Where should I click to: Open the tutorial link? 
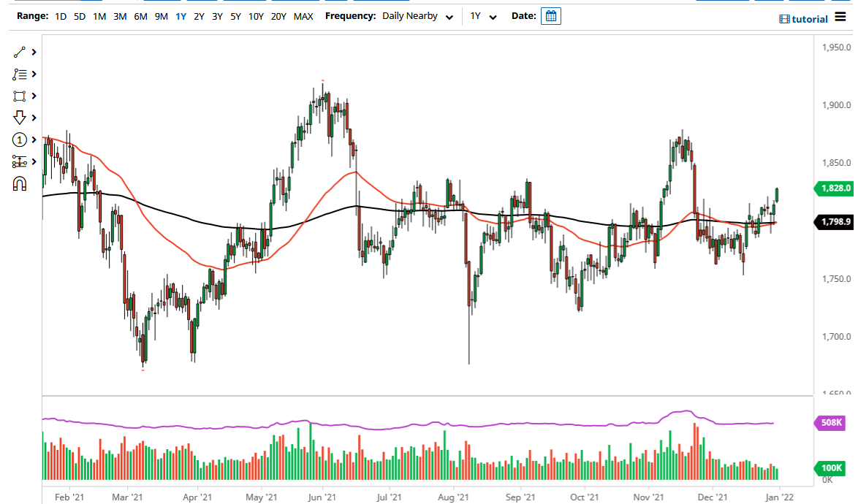pyautogui.click(x=809, y=19)
